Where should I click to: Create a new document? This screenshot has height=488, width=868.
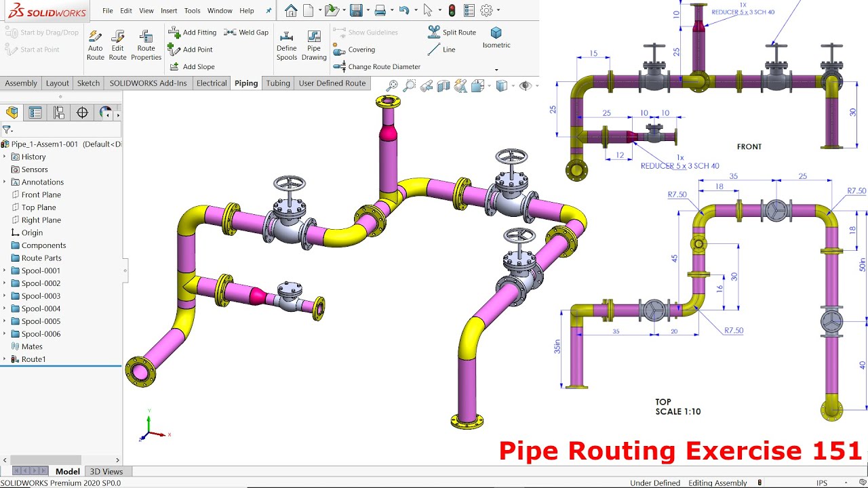click(309, 10)
